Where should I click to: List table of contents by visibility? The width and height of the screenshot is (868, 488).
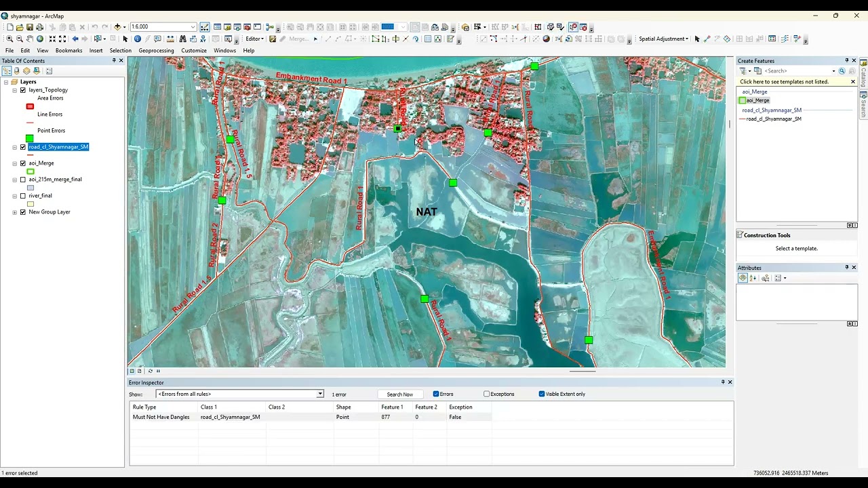pos(26,70)
